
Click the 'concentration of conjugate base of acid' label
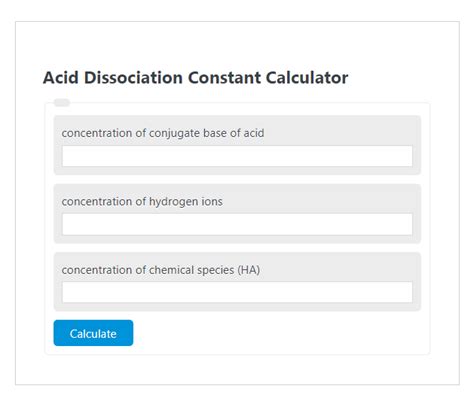coord(163,133)
